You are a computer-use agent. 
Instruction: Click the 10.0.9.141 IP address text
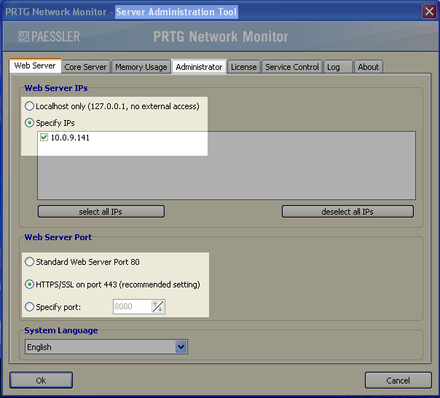[x=70, y=138]
